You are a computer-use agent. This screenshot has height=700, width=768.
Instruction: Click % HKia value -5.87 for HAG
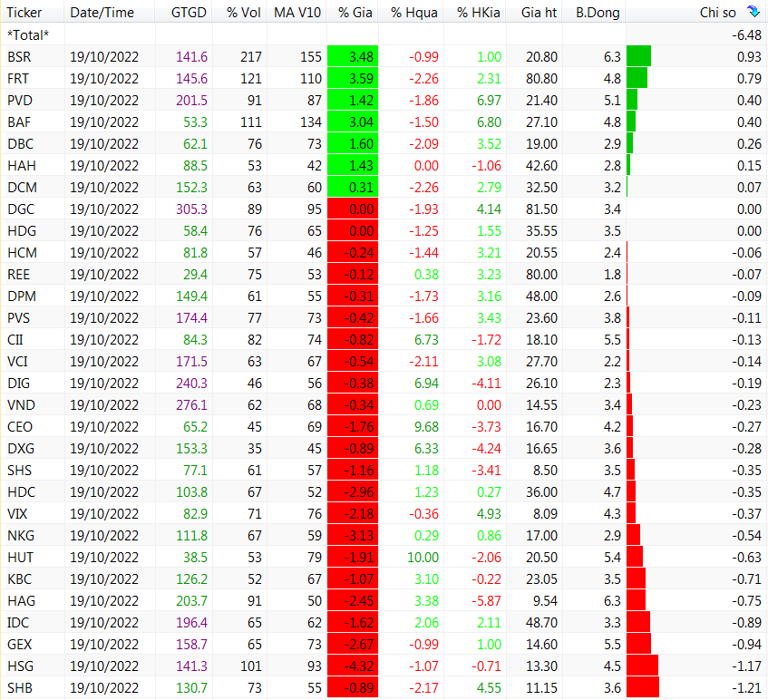[486, 601]
